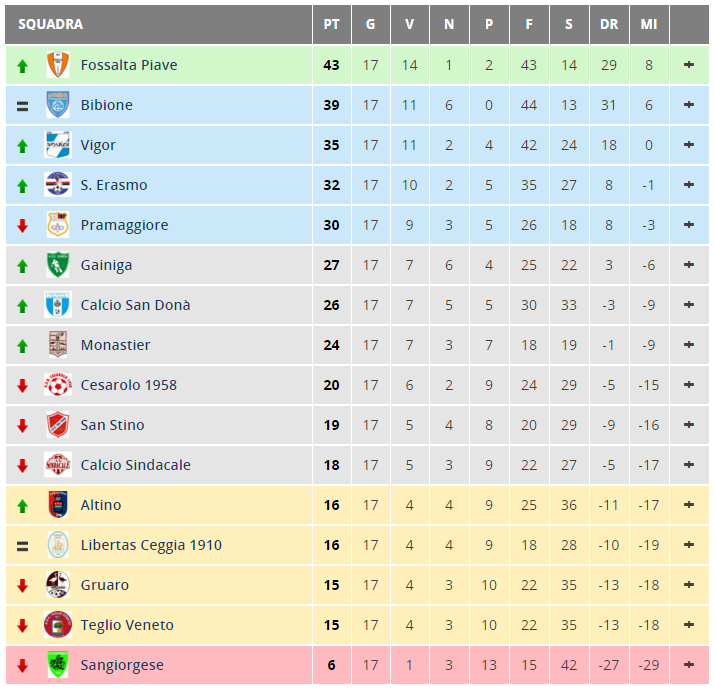Select the Vigor club badge
This screenshot has width=715, height=691.
[58, 145]
